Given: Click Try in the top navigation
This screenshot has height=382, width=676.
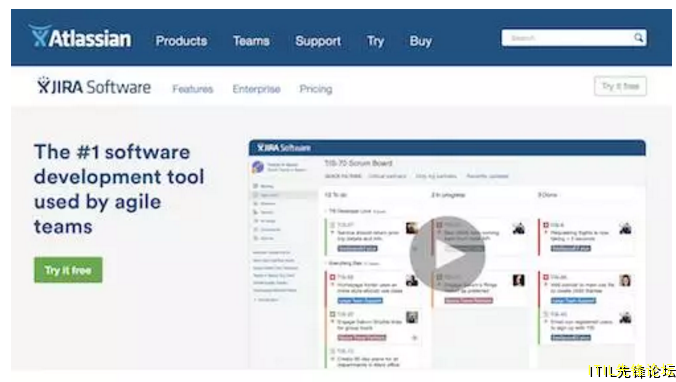Looking at the screenshot, I should (376, 41).
